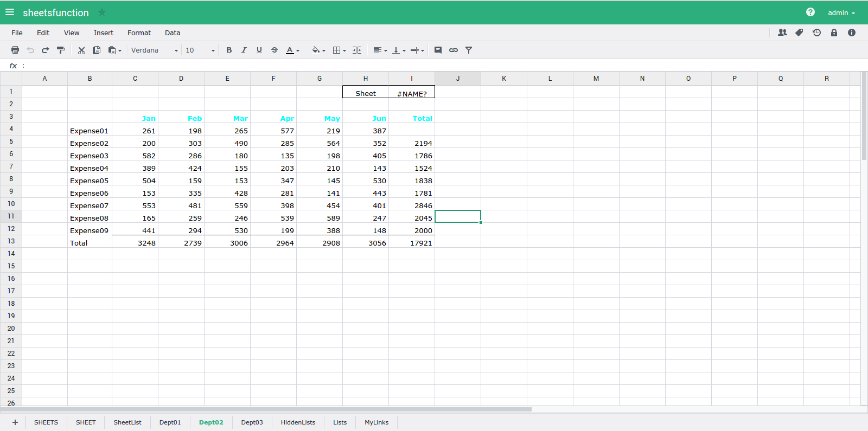Click into the formula bar input
The width and height of the screenshot is (868, 431).
tap(445, 65)
